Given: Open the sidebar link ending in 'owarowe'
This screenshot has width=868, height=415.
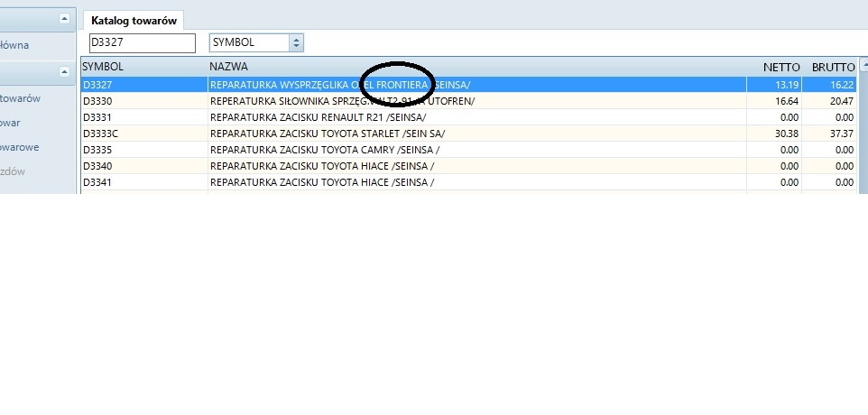Looking at the screenshot, I should tap(21, 146).
